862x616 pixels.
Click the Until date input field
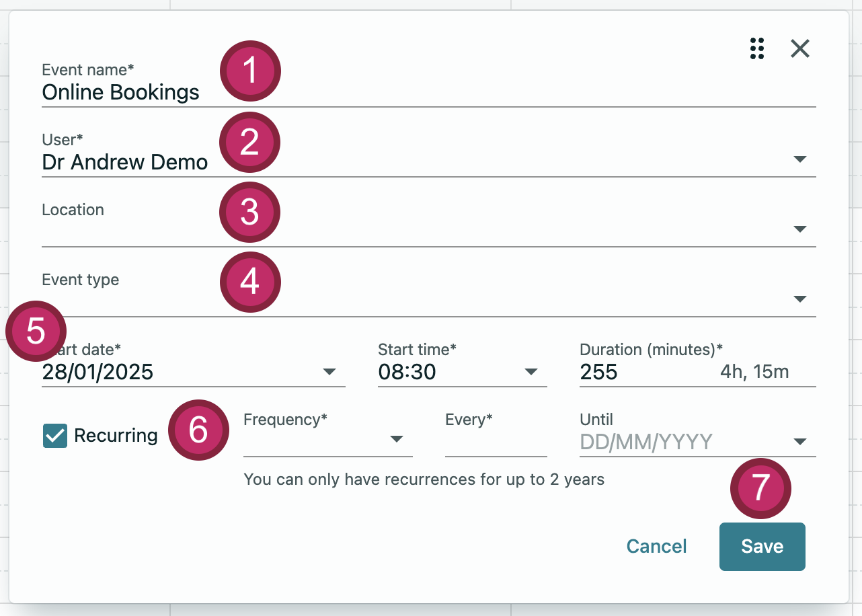pyautogui.click(x=679, y=442)
